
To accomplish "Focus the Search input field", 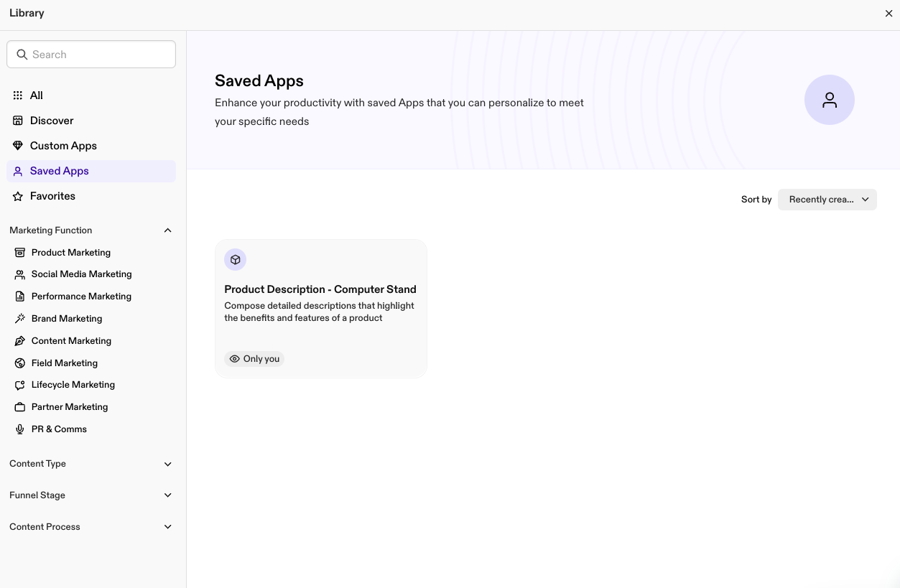I will (91, 55).
